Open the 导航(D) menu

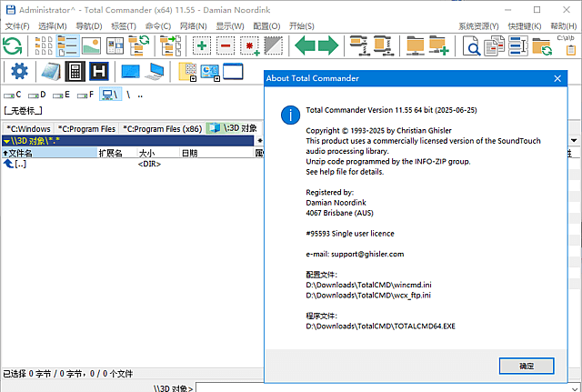pos(89,26)
